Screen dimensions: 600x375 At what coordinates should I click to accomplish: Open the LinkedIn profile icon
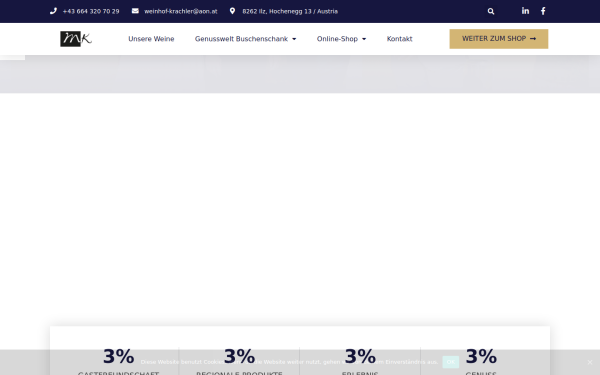525,11
